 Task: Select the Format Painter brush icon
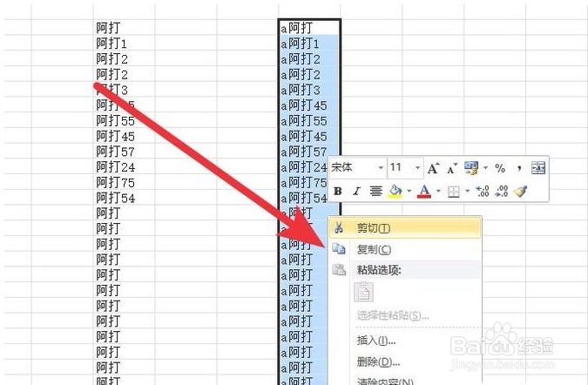point(521,191)
